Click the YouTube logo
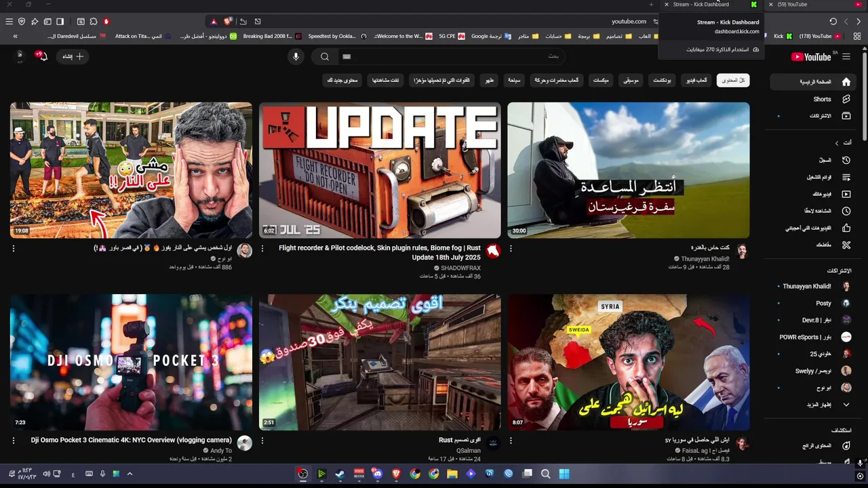The width and height of the screenshot is (868, 488). 810,57
